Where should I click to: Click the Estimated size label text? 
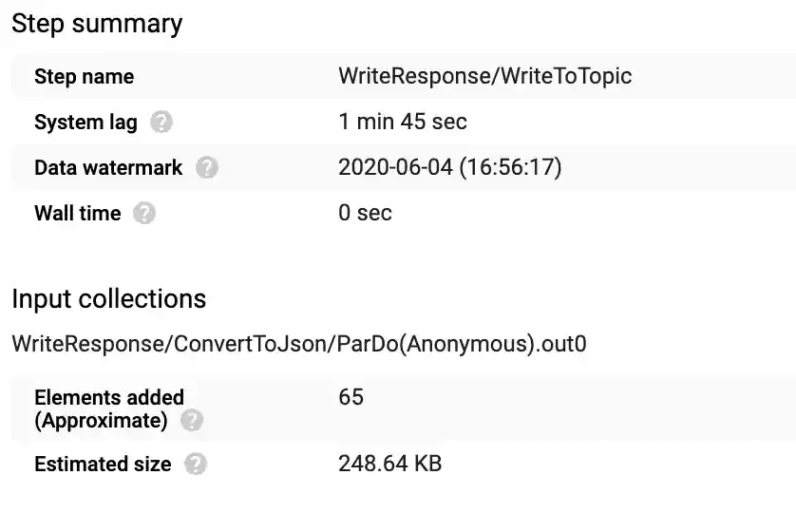pyautogui.click(x=103, y=465)
